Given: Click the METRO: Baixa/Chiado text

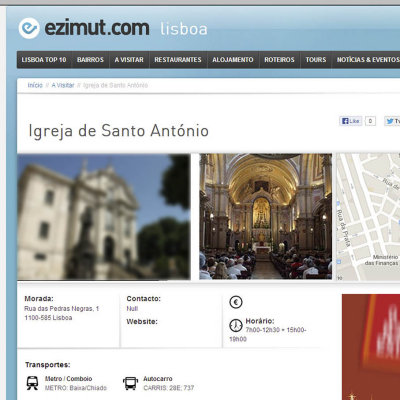Looking at the screenshot, I should pyautogui.click(x=76, y=388).
